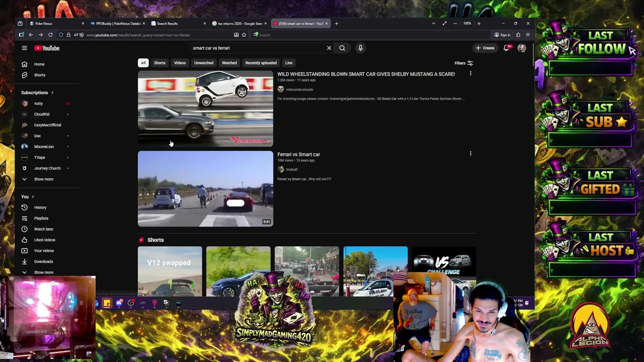Click Sign in in the browser toolbar
644x362 pixels.
[x=502, y=35]
